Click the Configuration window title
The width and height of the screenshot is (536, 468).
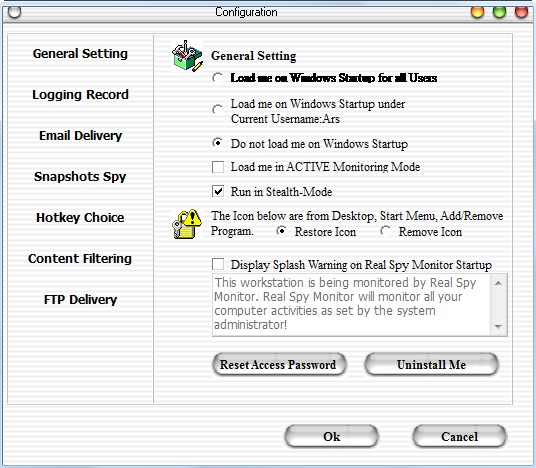pos(246,12)
